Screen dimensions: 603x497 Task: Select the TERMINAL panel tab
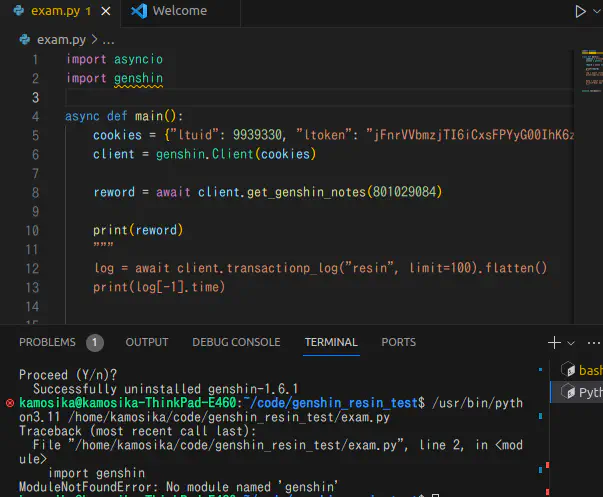tap(331, 342)
